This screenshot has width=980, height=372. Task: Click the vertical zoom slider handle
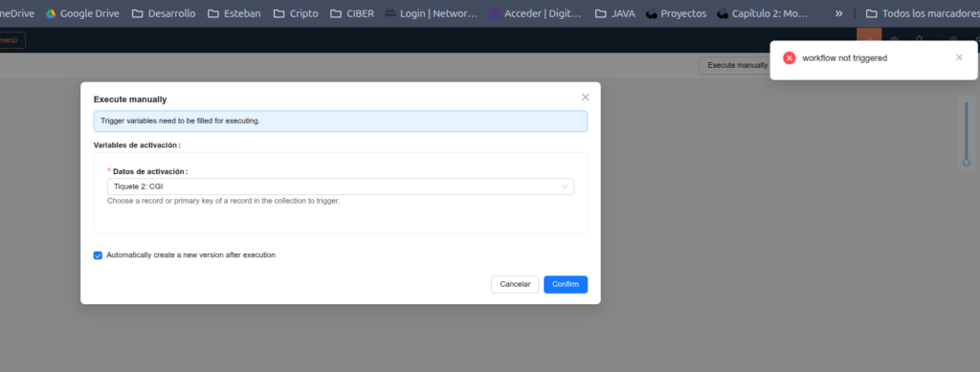(x=967, y=163)
